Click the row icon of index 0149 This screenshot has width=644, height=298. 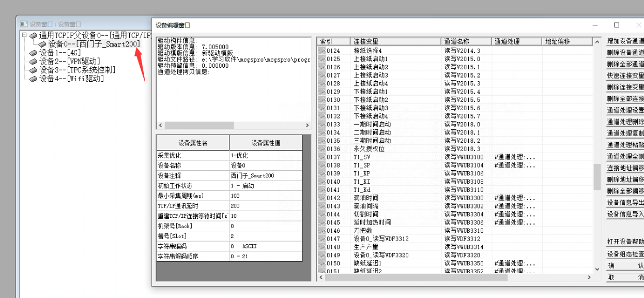click(321, 255)
